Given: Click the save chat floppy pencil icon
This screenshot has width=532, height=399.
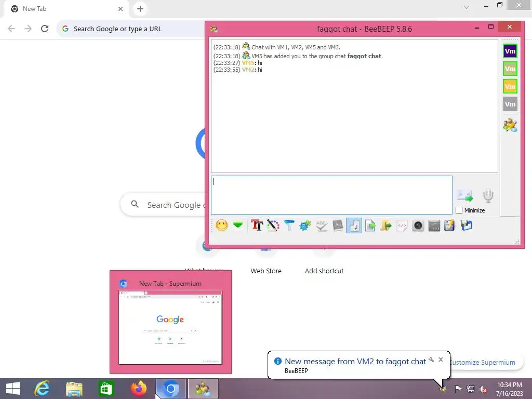Looking at the screenshot, I should point(449,225).
